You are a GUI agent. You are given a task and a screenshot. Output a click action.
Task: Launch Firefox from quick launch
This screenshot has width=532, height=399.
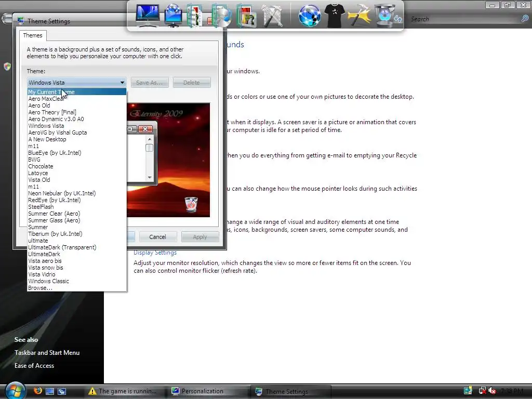(x=37, y=391)
